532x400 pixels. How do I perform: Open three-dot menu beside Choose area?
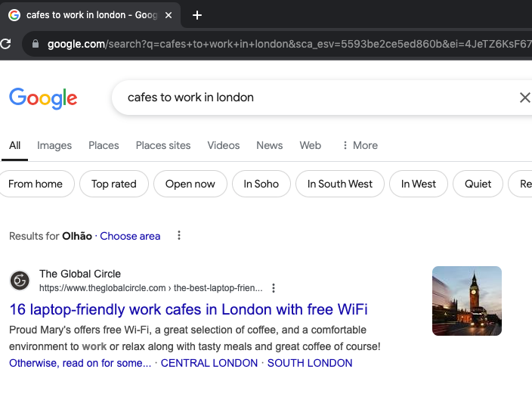tap(179, 235)
